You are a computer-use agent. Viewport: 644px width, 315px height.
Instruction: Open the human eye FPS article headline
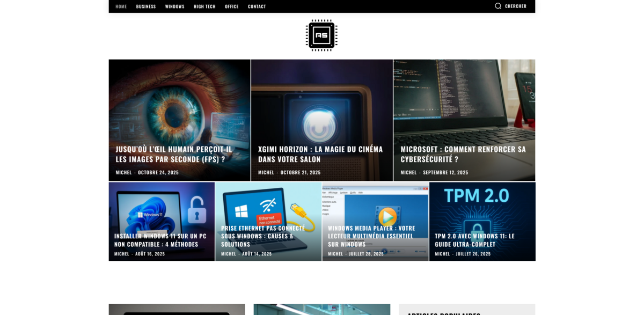(174, 154)
